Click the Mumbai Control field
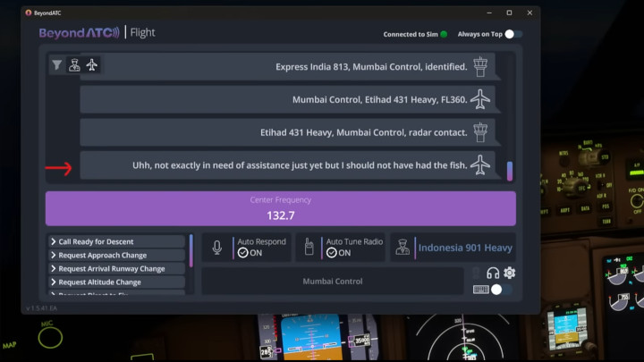The height and width of the screenshot is (362, 644). 332,282
